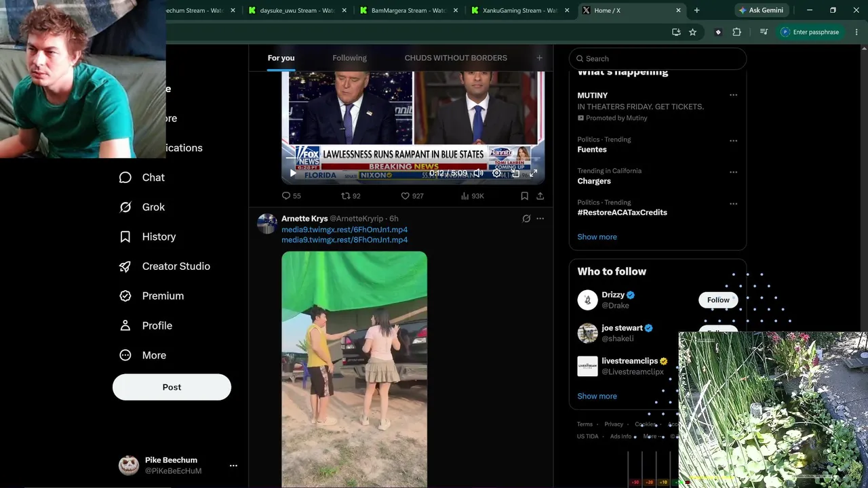View analytics showing 93K views
The image size is (868, 488).
(x=472, y=196)
